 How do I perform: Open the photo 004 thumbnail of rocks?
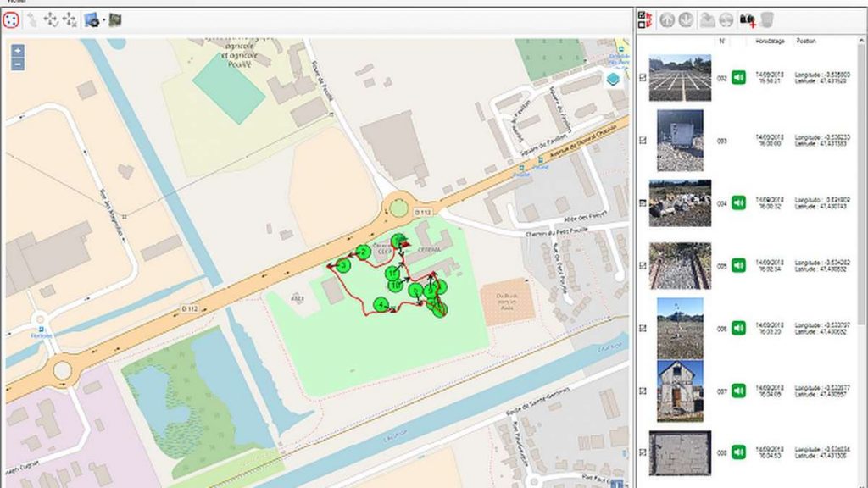[680, 203]
